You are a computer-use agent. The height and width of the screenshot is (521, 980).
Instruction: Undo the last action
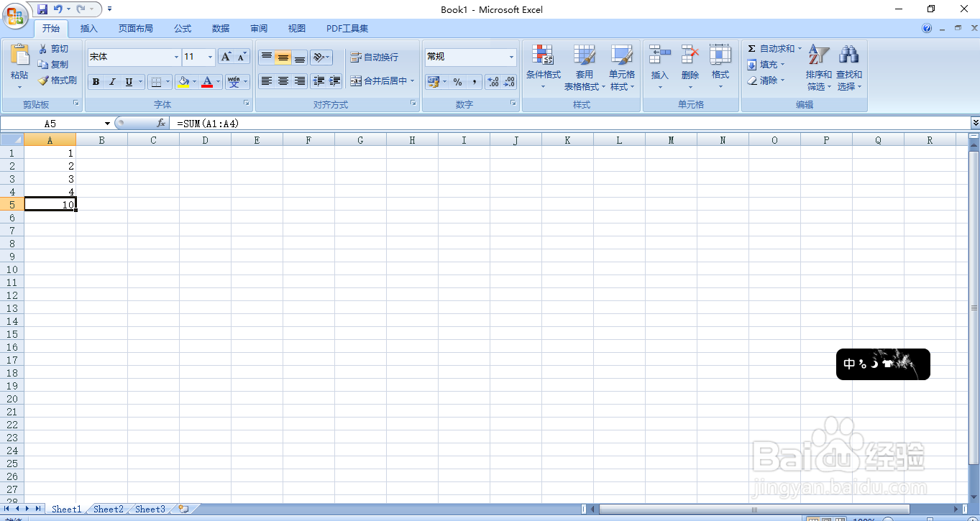coord(58,9)
